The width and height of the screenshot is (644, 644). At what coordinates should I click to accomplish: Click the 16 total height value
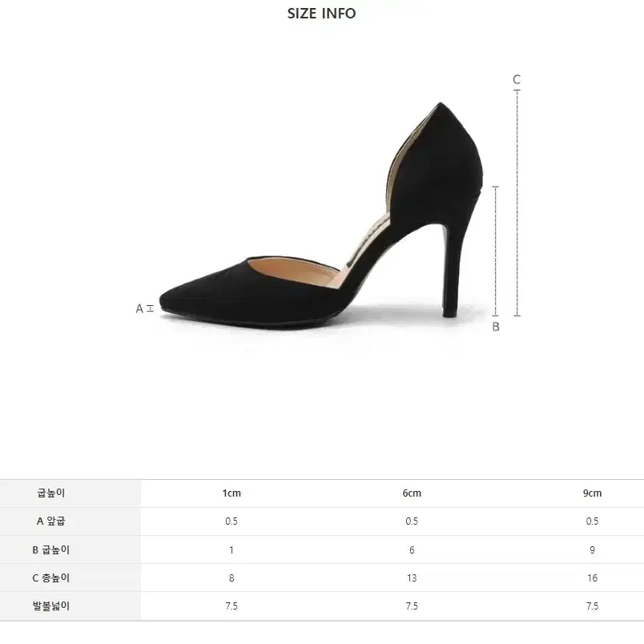point(592,578)
